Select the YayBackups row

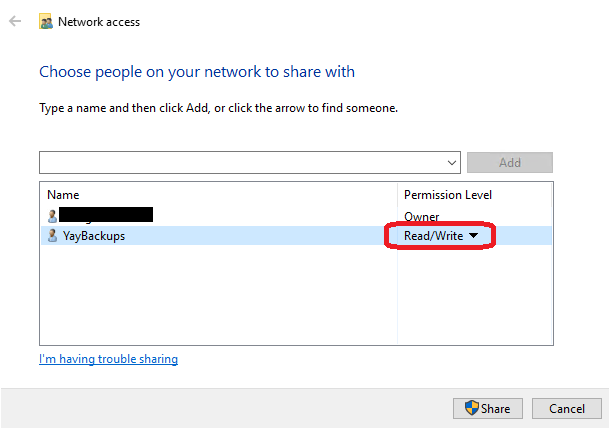[x=296, y=235]
